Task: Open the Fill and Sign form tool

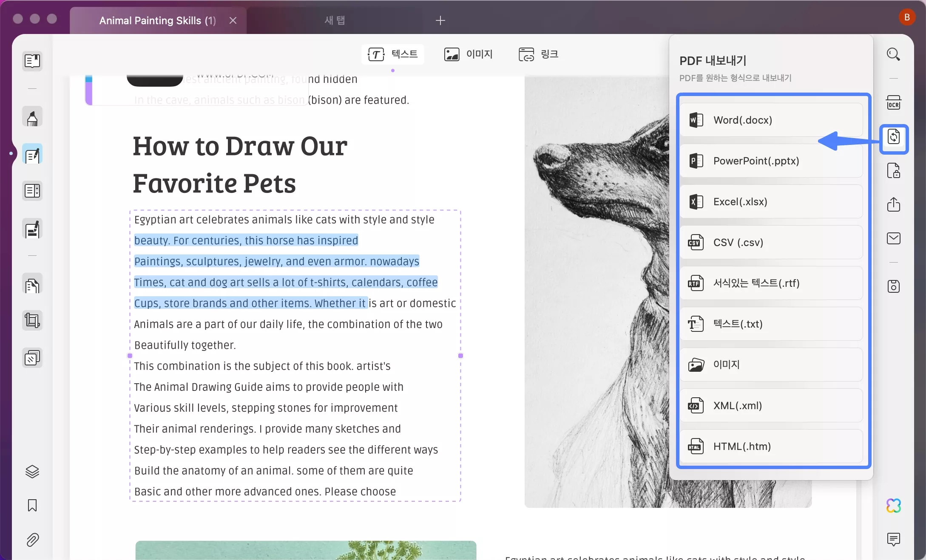Action: pos(32,229)
